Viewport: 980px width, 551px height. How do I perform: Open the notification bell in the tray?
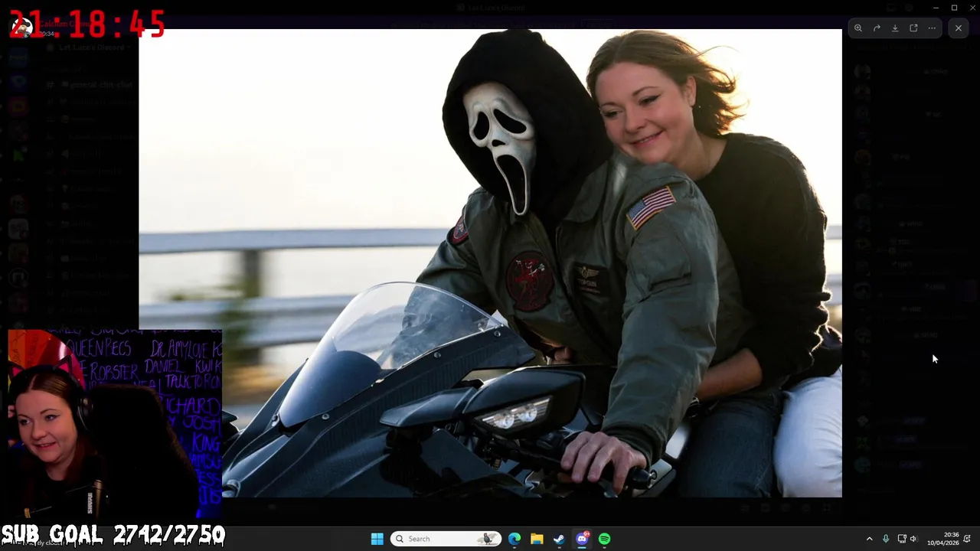pos(968,539)
